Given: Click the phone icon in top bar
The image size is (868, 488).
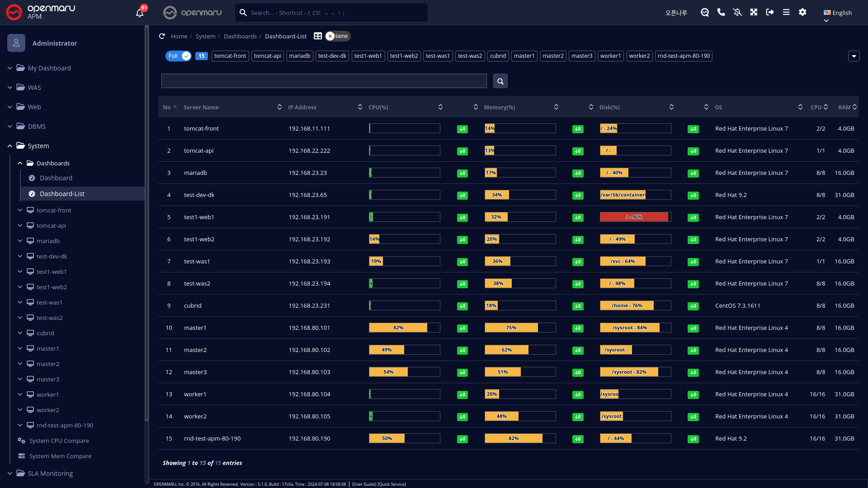Looking at the screenshot, I should point(721,12).
